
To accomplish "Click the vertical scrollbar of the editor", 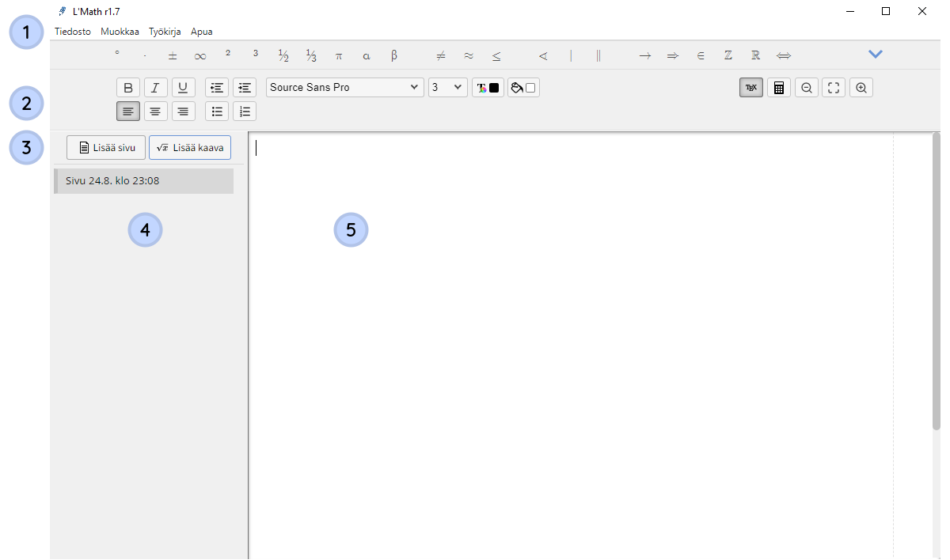I will (936, 282).
